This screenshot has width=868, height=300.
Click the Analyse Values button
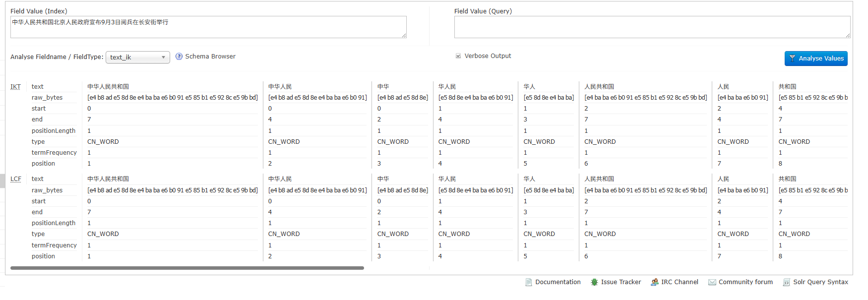pos(816,59)
